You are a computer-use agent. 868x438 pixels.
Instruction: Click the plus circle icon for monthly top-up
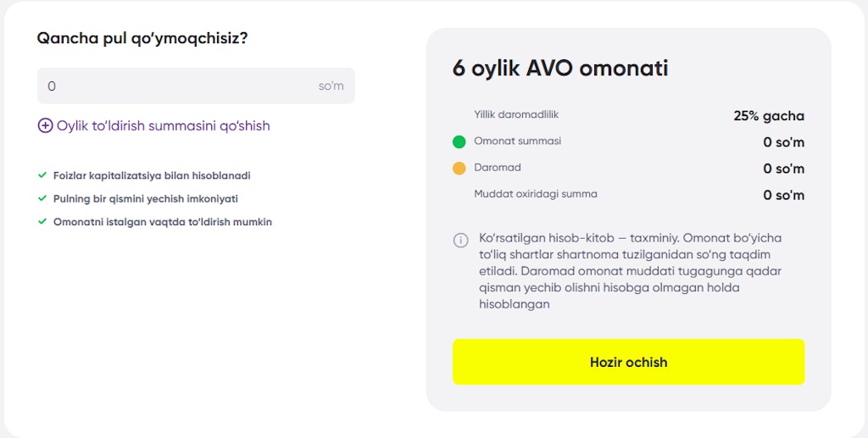[45, 125]
